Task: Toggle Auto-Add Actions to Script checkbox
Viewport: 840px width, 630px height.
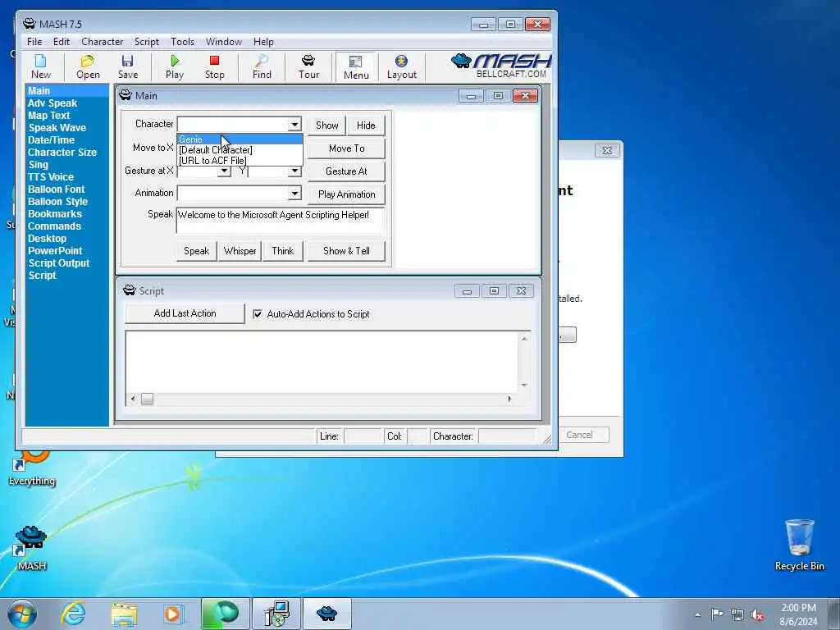Action: click(x=258, y=314)
